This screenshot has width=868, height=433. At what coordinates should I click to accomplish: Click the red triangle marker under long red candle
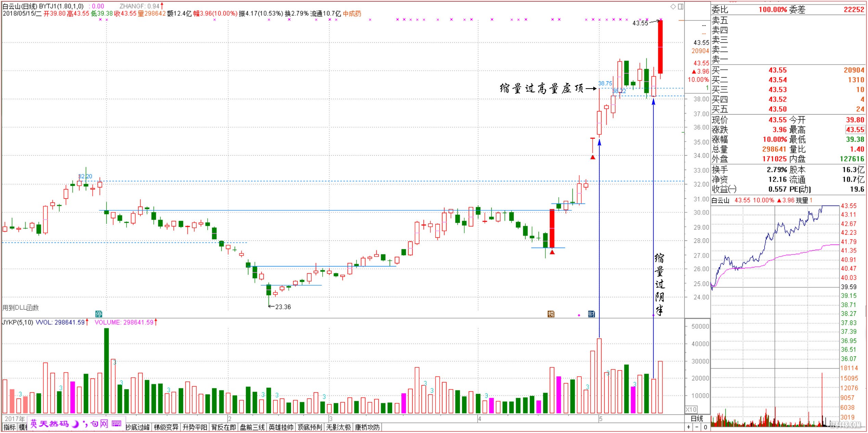[552, 252]
